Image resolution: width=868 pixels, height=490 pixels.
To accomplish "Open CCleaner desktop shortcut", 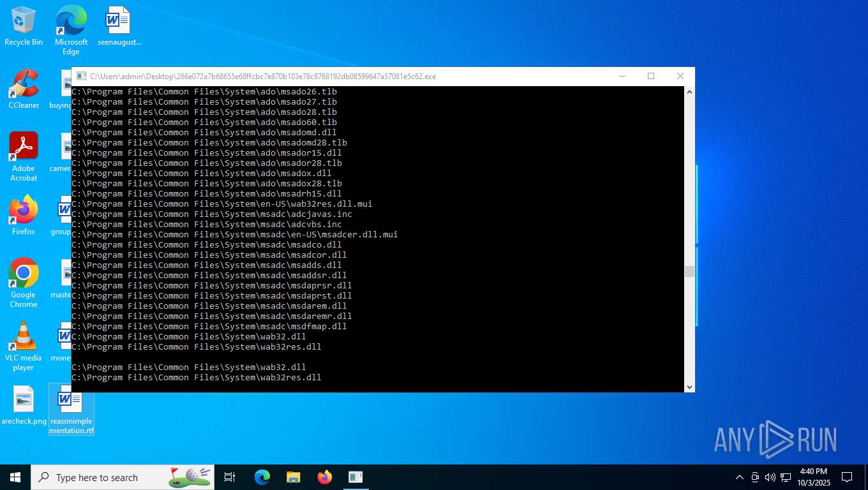I will [24, 90].
